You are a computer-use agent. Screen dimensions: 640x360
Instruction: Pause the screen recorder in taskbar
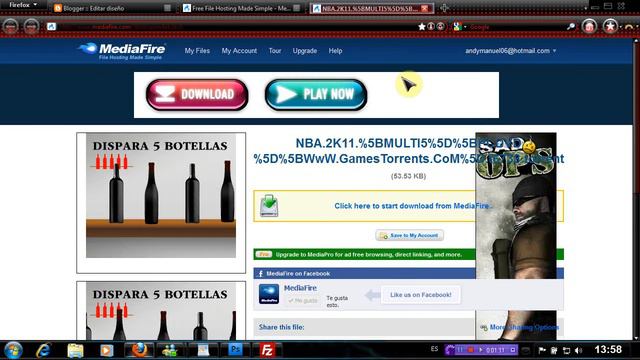pyautogui.click(x=460, y=350)
